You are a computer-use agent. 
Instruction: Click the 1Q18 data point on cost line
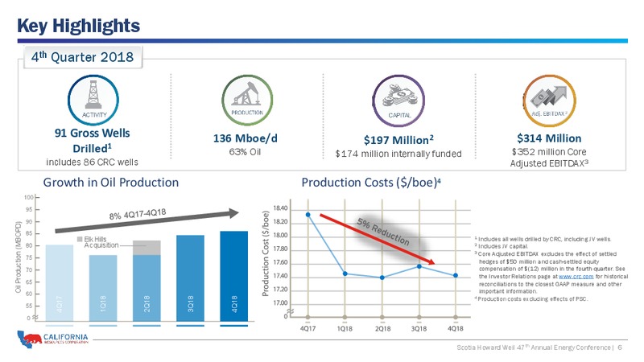click(345, 274)
